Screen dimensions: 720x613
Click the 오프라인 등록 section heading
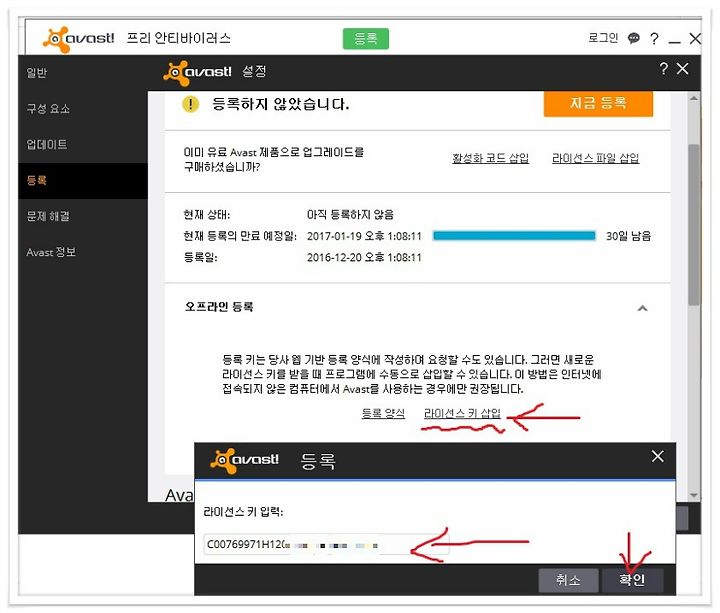[219, 307]
